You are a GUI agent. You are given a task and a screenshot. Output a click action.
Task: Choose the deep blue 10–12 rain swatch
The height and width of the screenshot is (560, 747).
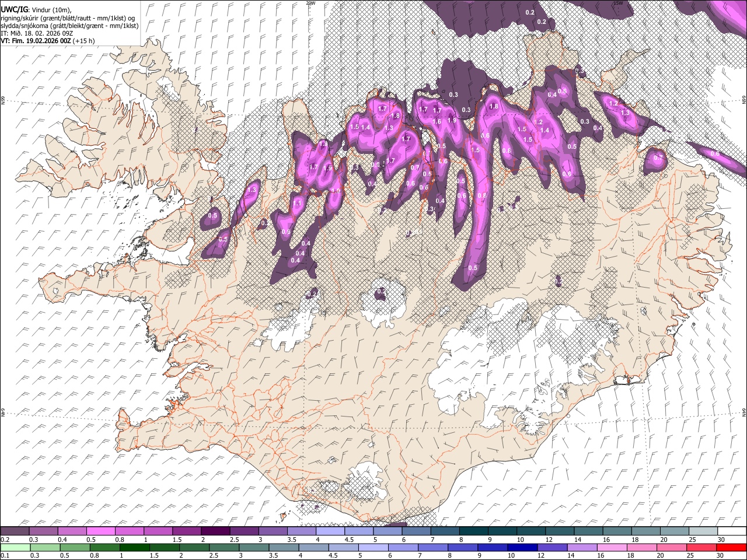pyautogui.click(x=522, y=547)
